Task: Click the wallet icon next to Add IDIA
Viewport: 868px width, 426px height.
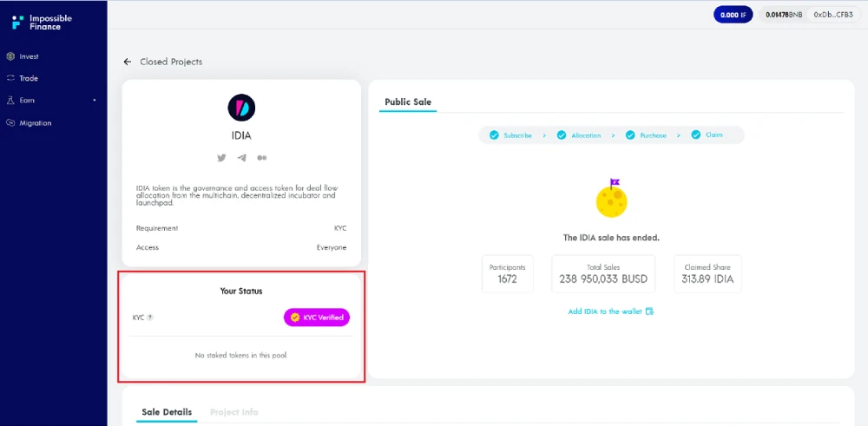Action: (650, 311)
